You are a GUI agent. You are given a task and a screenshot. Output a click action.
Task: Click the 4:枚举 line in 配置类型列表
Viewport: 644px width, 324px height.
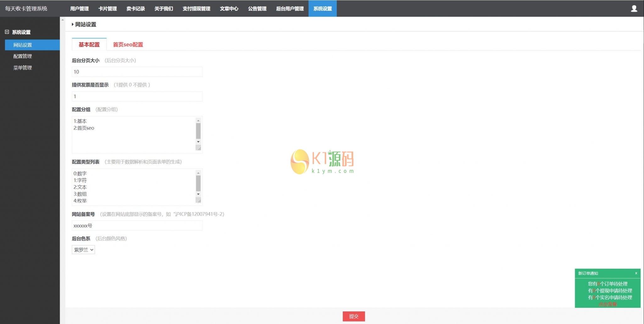tap(80, 201)
